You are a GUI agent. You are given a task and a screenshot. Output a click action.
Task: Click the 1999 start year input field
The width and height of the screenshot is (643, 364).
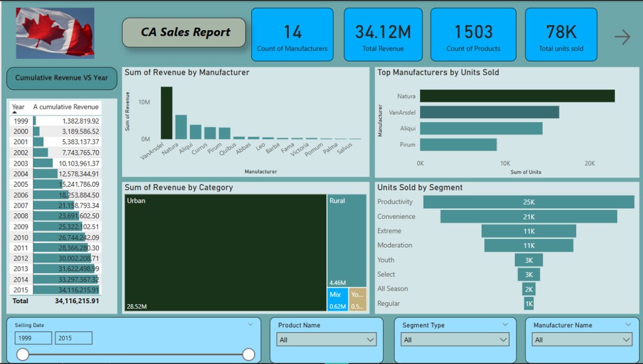coord(33,338)
